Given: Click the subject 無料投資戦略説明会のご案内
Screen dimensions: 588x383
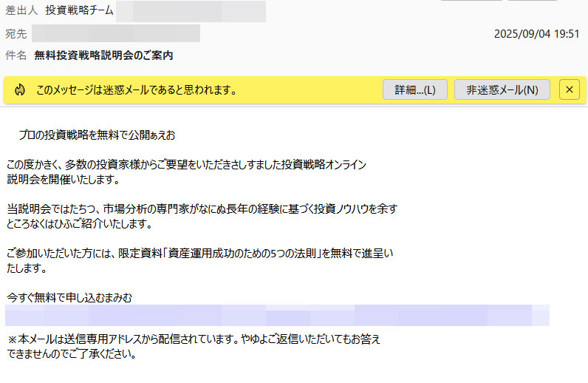Looking at the screenshot, I should tap(103, 55).
